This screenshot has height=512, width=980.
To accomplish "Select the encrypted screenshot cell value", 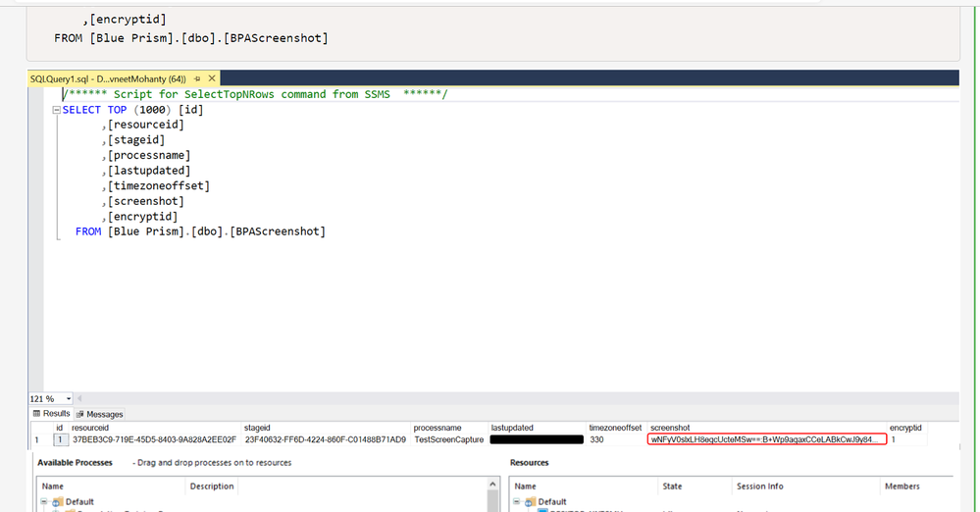I will click(765, 440).
